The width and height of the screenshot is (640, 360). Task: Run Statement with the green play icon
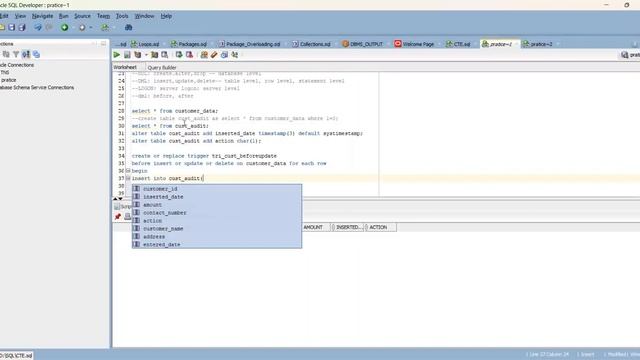(117, 55)
